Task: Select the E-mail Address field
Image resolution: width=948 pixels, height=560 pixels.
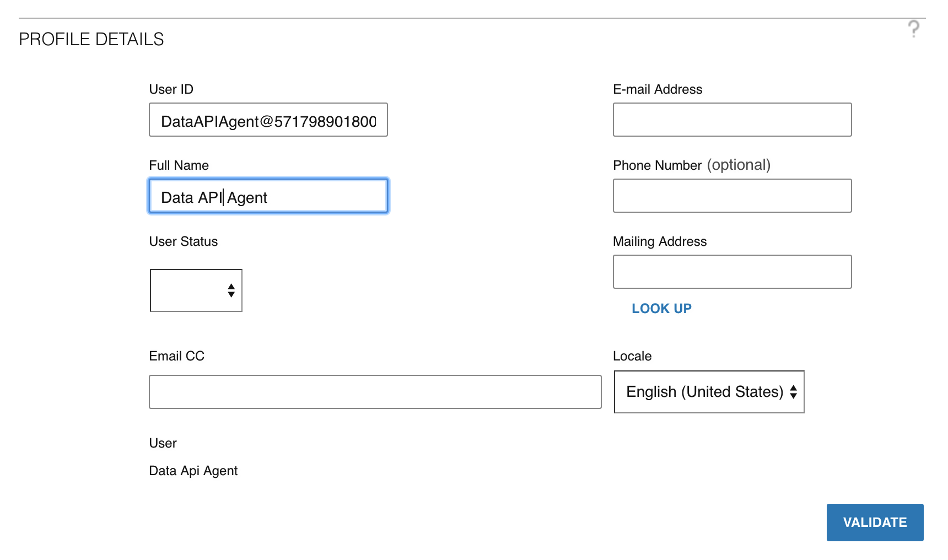Action: [x=731, y=120]
